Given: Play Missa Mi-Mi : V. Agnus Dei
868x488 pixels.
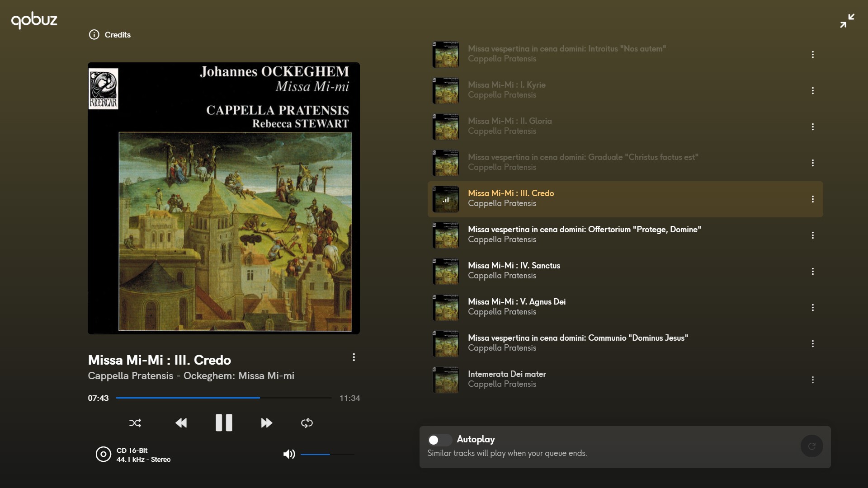Looking at the screenshot, I should (x=625, y=308).
